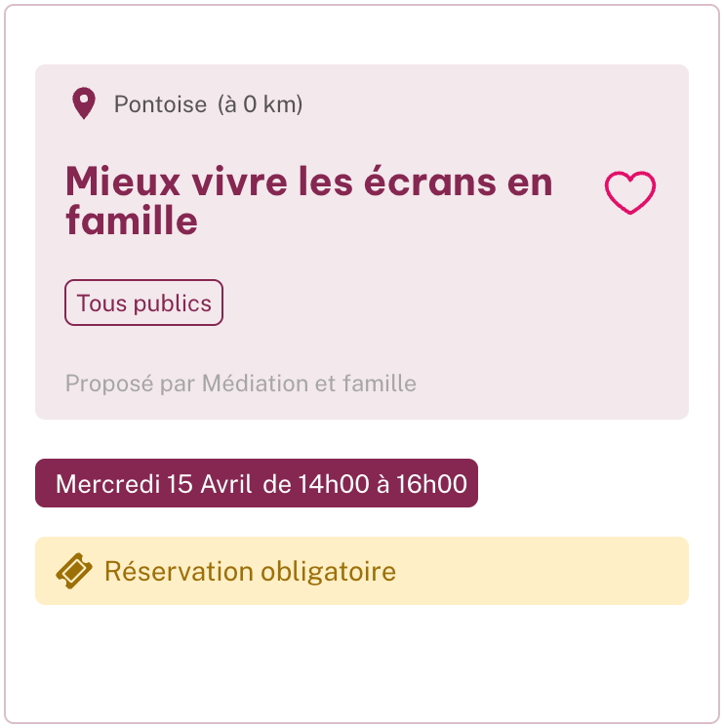The image size is (724, 728).
Task: Click blank pink area below the location row
Action: coord(390,137)
